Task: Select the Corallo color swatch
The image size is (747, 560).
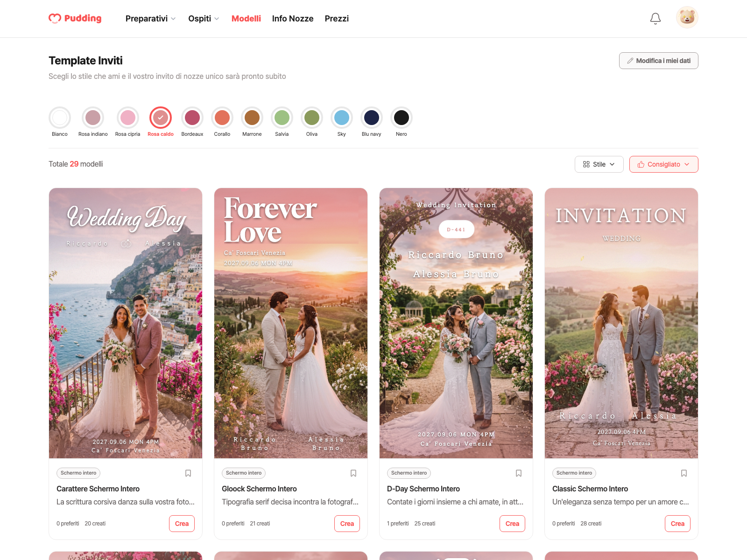Action: click(x=222, y=118)
